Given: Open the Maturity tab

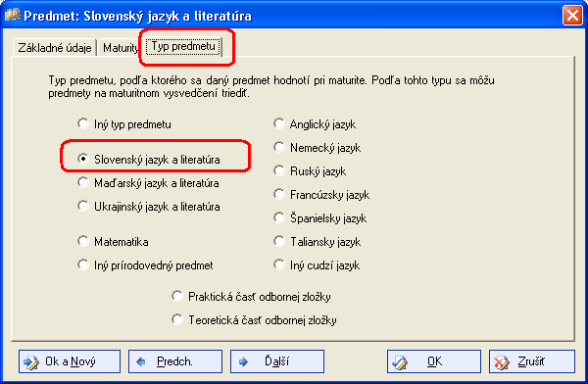Looking at the screenshot, I should [120, 48].
